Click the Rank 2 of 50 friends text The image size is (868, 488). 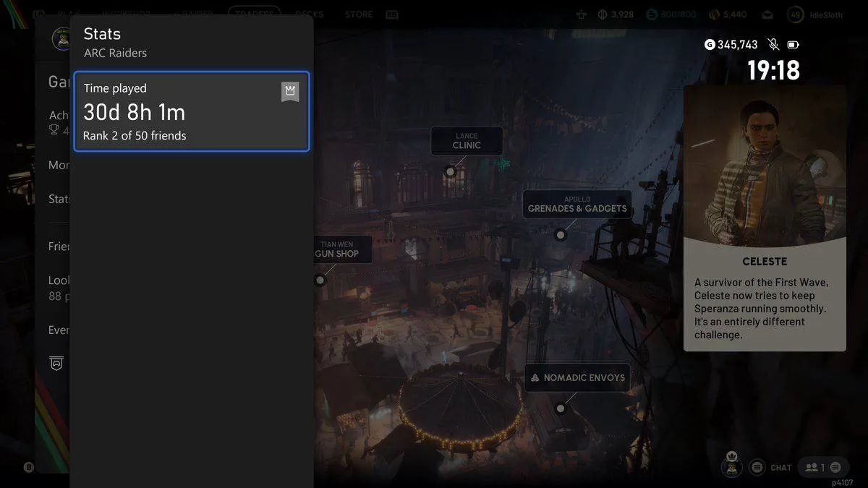click(x=135, y=135)
